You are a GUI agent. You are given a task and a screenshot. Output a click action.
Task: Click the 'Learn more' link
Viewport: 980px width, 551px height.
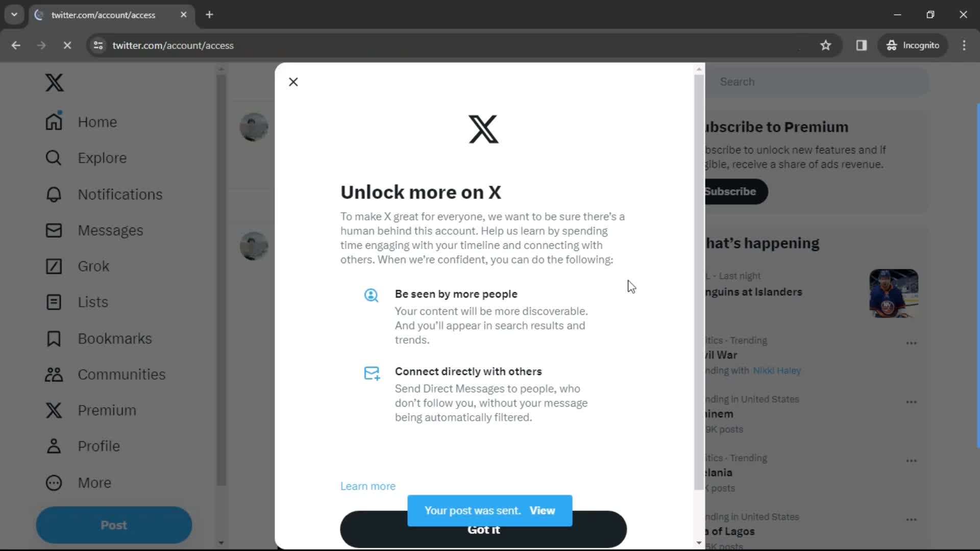pyautogui.click(x=368, y=486)
